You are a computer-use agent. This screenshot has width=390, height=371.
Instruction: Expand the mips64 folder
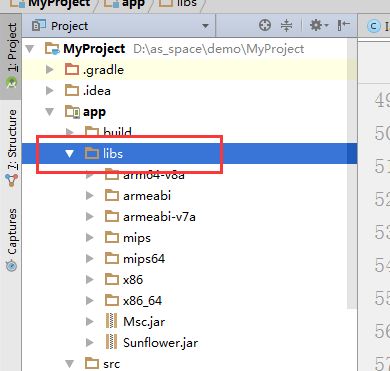point(90,259)
